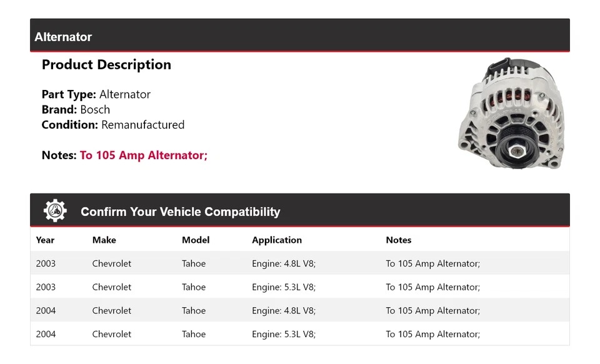Click the gear compatibility icon
This screenshot has width=600, height=364.
(55, 211)
